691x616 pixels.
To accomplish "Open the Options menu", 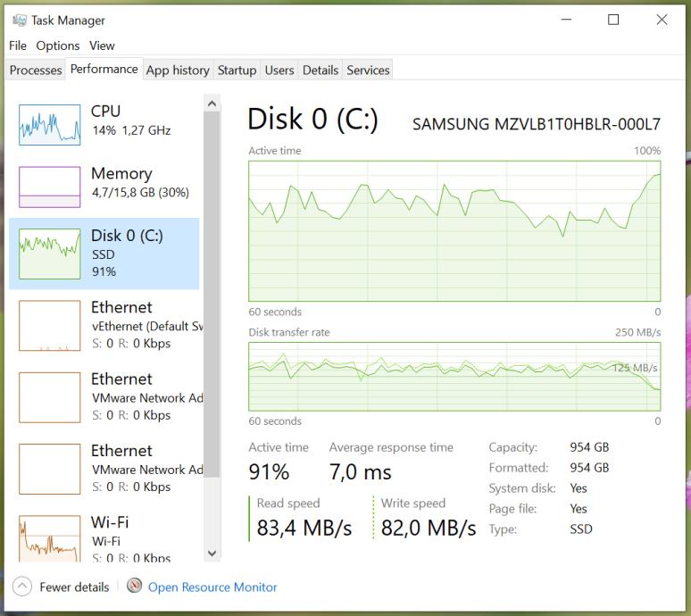I will [58, 46].
